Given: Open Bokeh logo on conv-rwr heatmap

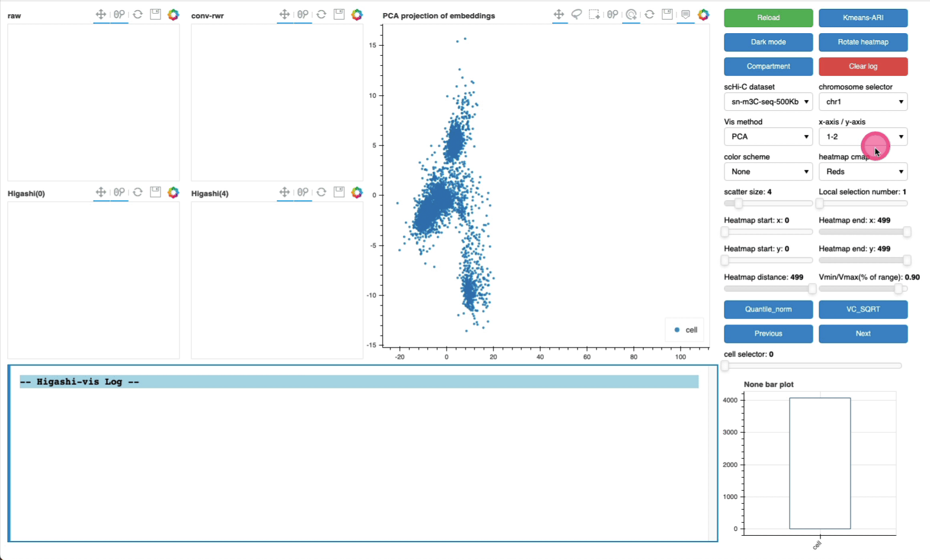Looking at the screenshot, I should tap(357, 14).
